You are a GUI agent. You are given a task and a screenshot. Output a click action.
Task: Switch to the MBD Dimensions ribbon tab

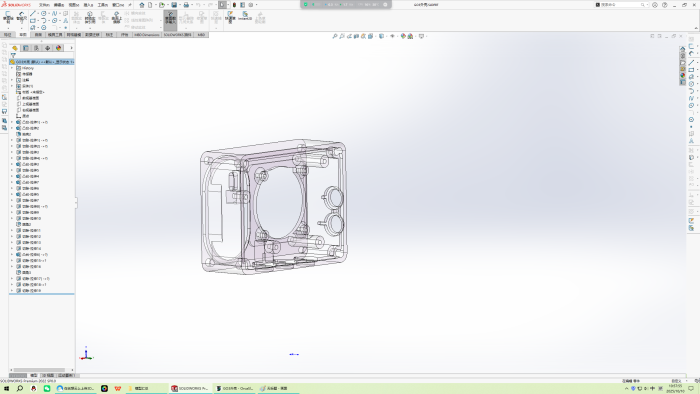pos(146,34)
